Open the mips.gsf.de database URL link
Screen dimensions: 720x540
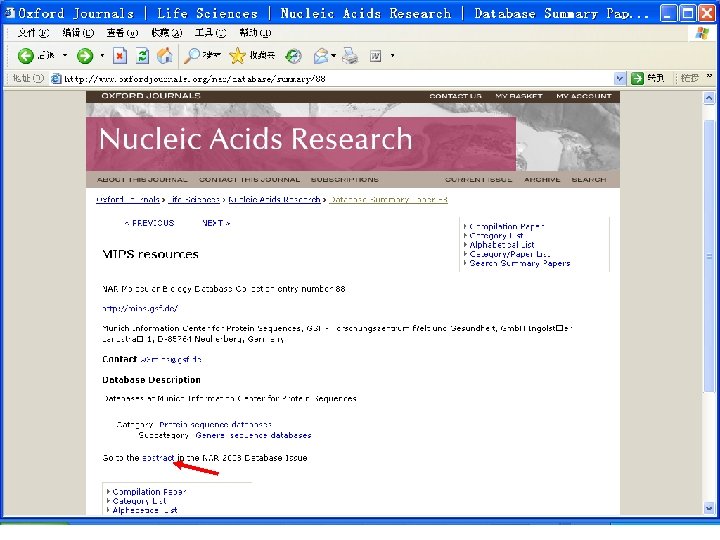pos(140,309)
